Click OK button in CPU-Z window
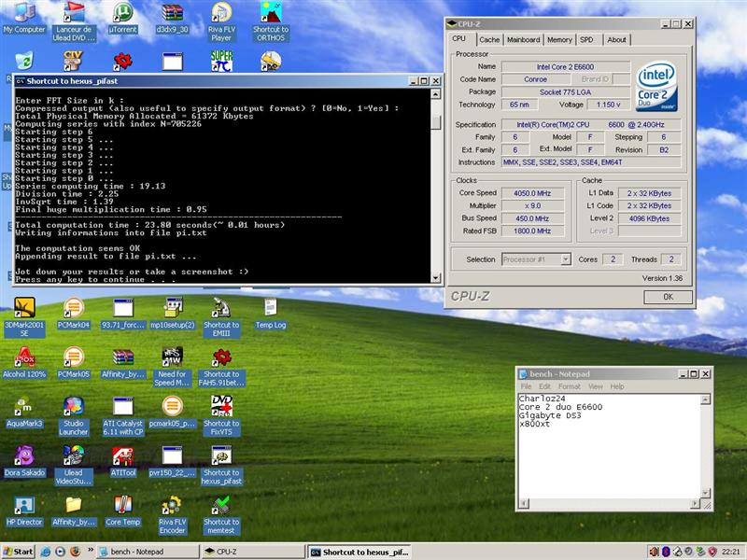This screenshot has height=560, width=747. point(668,297)
